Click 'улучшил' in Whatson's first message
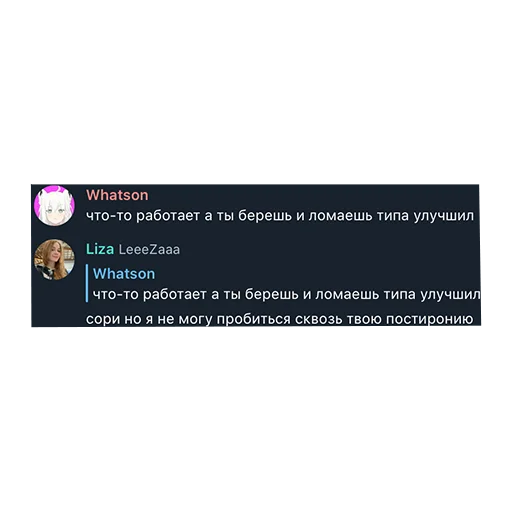Screen dimensions: 512x512 click(444, 216)
